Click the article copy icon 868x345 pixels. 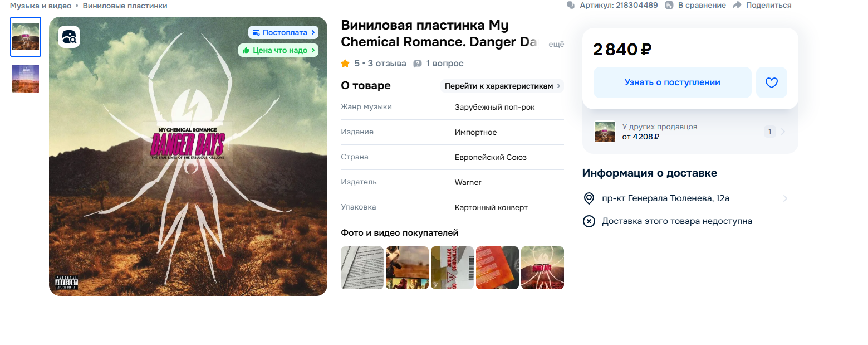[x=570, y=5]
